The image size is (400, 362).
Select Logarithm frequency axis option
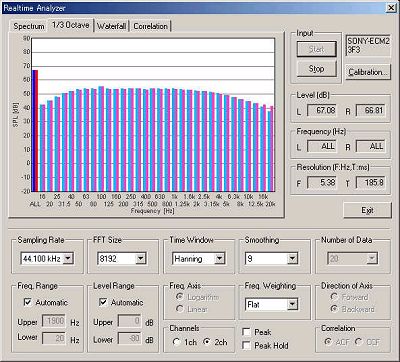pos(180,297)
